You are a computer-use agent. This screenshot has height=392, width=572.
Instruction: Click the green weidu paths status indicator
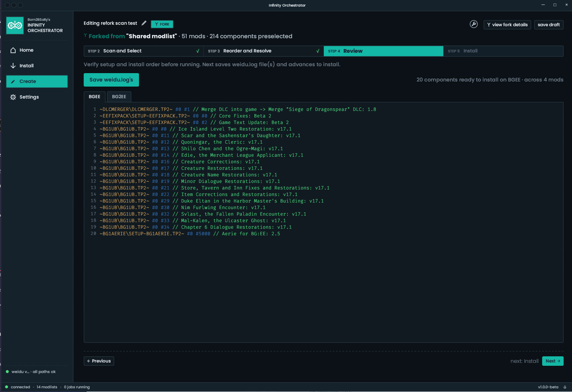tap(7, 371)
